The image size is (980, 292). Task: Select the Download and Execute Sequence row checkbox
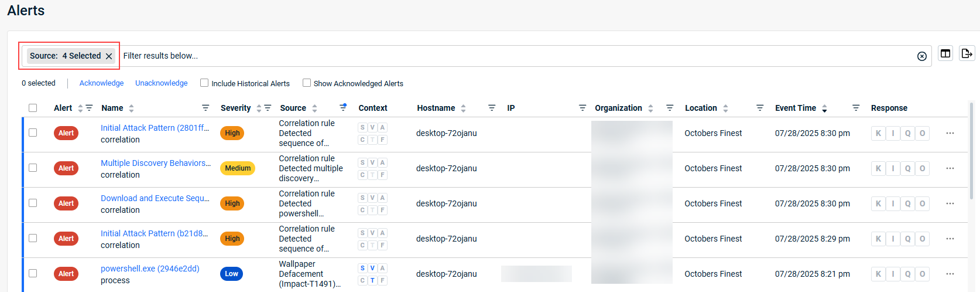click(33, 203)
